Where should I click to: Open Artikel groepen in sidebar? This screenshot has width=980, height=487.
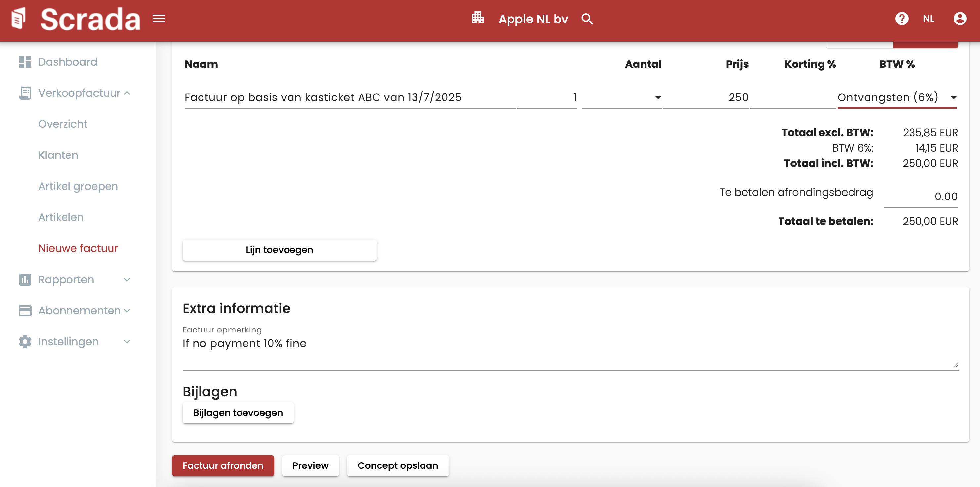coord(78,186)
